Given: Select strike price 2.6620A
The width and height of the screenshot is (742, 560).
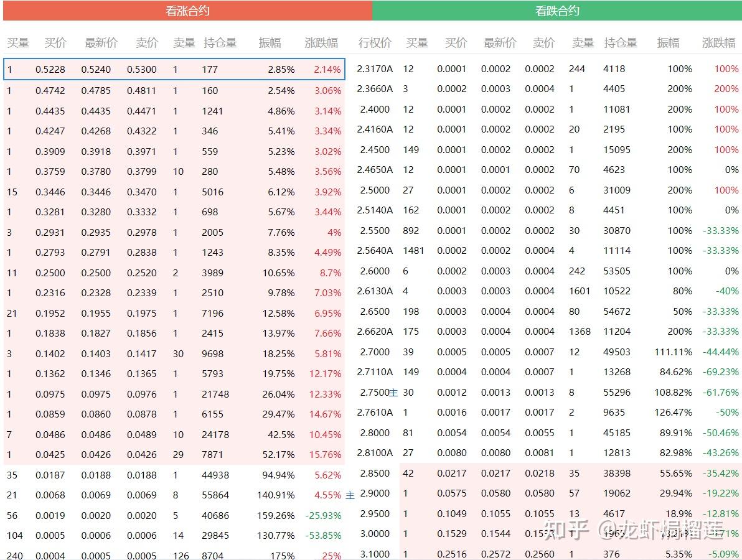Looking at the screenshot, I should [x=375, y=332].
